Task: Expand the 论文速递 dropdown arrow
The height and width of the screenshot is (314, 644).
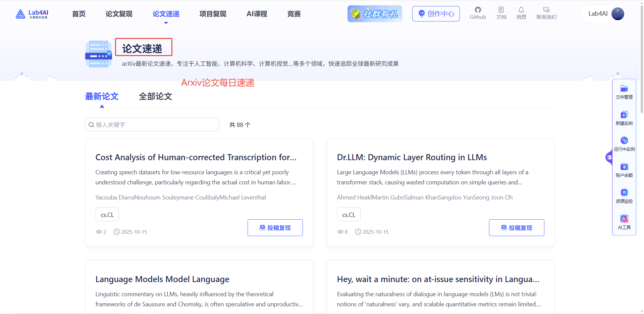Action: click(166, 23)
